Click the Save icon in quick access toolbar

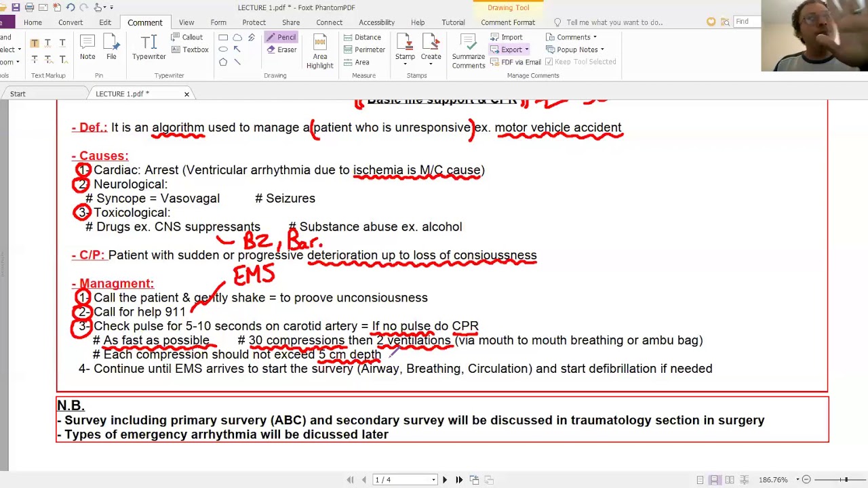pyautogui.click(x=16, y=7)
